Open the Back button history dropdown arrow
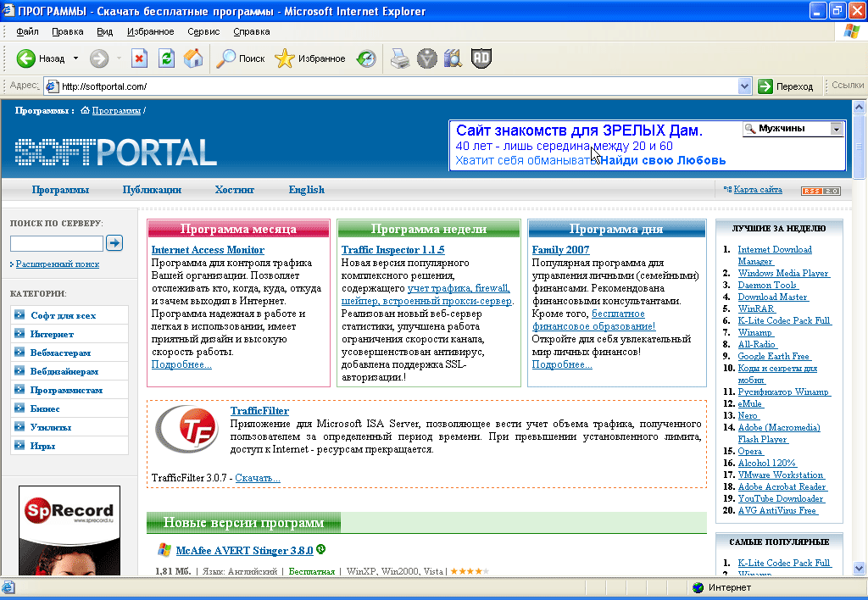The height and width of the screenshot is (600, 868). pos(75,58)
